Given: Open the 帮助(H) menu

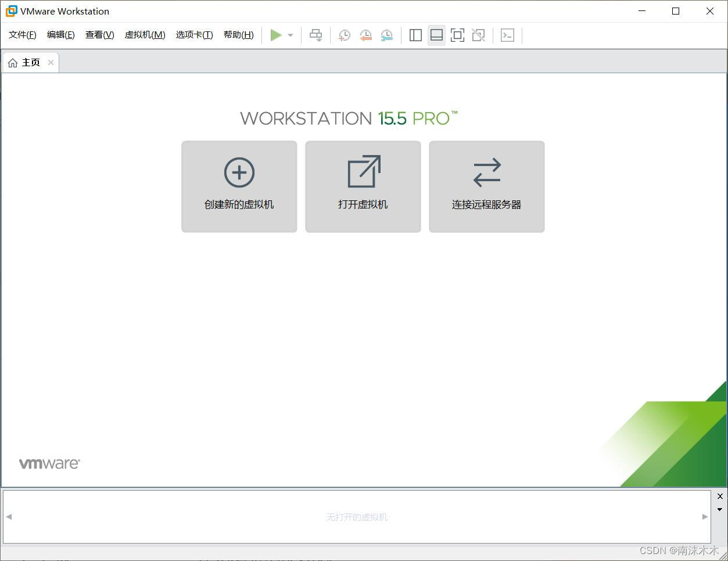Looking at the screenshot, I should point(239,35).
